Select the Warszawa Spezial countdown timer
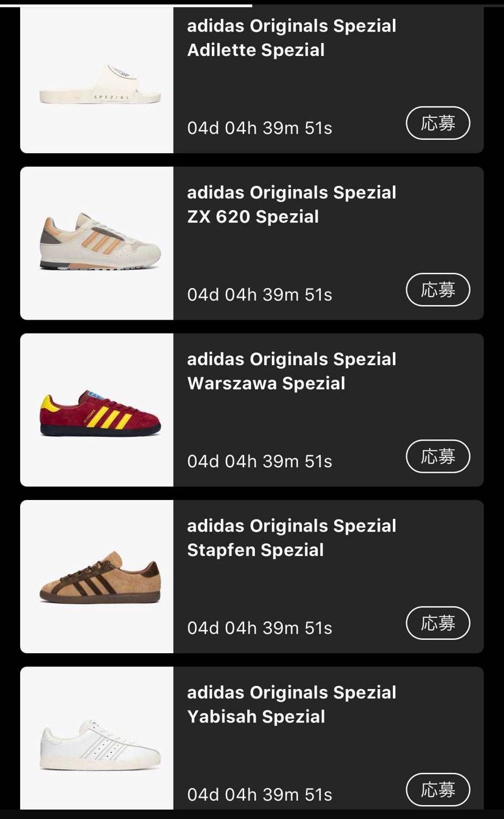This screenshot has width=504, height=819. coord(260,461)
